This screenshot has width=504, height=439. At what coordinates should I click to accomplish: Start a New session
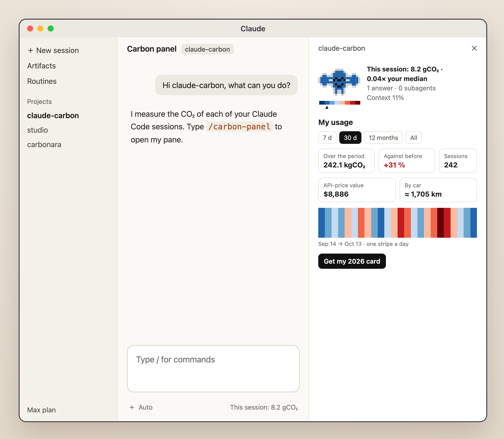53,50
